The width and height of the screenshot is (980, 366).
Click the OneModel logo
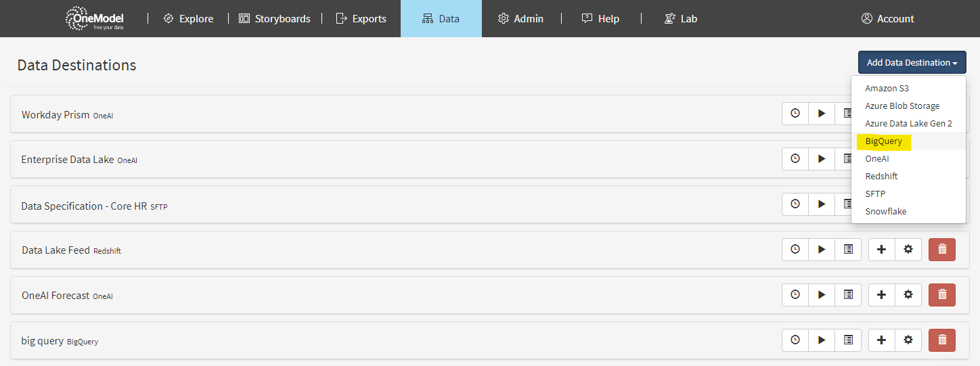point(94,18)
